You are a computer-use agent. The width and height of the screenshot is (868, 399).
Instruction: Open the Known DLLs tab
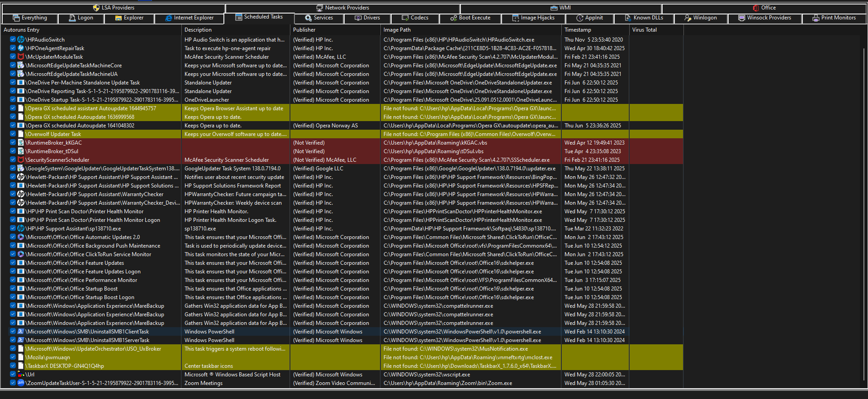644,18
